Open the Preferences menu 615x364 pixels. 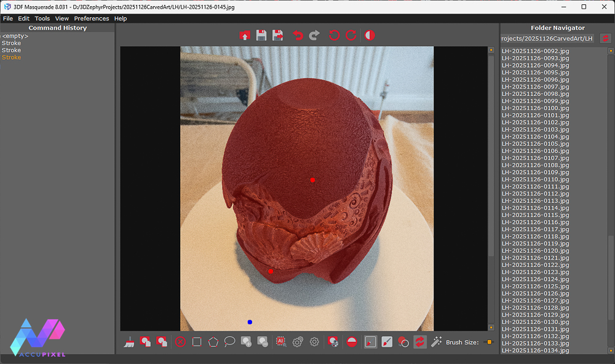[x=91, y=18]
